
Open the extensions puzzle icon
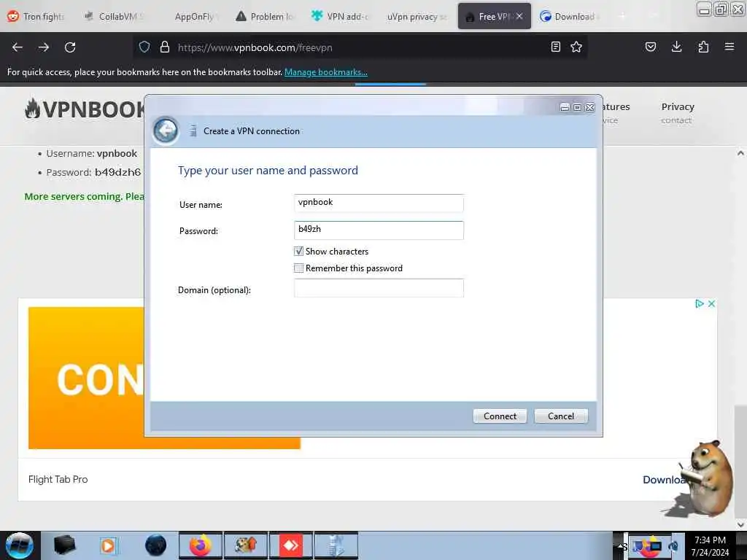tap(703, 47)
